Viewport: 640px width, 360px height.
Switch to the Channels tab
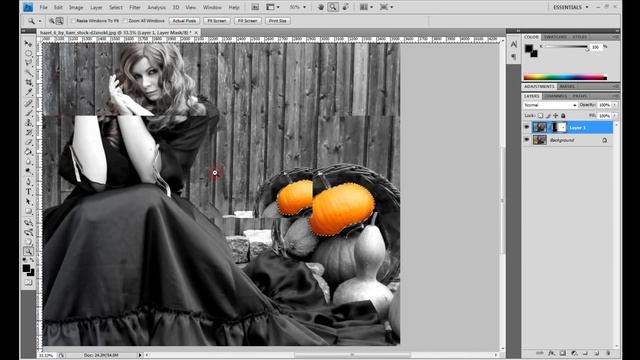[556, 96]
